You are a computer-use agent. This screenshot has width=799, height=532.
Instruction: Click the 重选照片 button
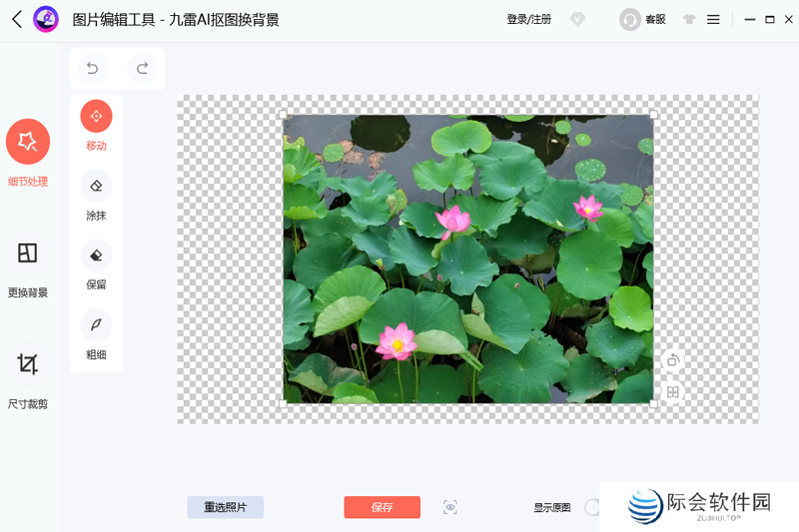(x=225, y=507)
